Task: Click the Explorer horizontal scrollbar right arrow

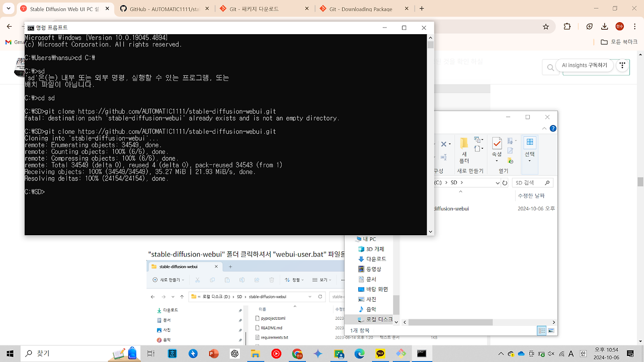Action: 554,322
